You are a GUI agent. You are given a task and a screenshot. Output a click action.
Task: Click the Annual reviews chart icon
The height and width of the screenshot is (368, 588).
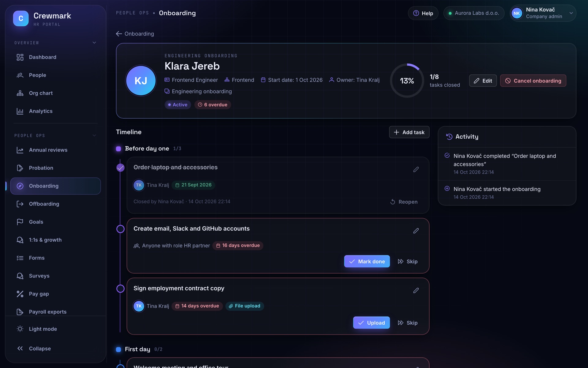[20, 150]
